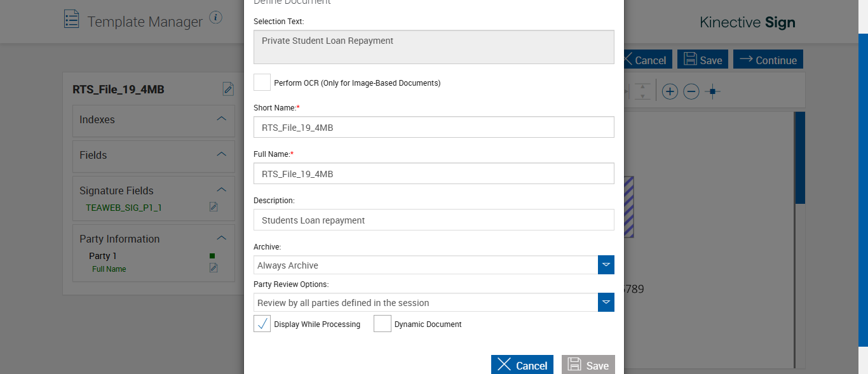This screenshot has width=868, height=374.
Task: Edit the TEAWEB_SIG_P1_1 signature field
Action: [x=214, y=207]
